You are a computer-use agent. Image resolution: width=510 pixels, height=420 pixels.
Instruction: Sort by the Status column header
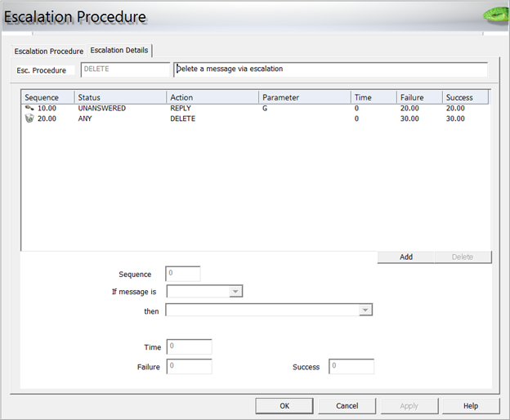[120, 97]
